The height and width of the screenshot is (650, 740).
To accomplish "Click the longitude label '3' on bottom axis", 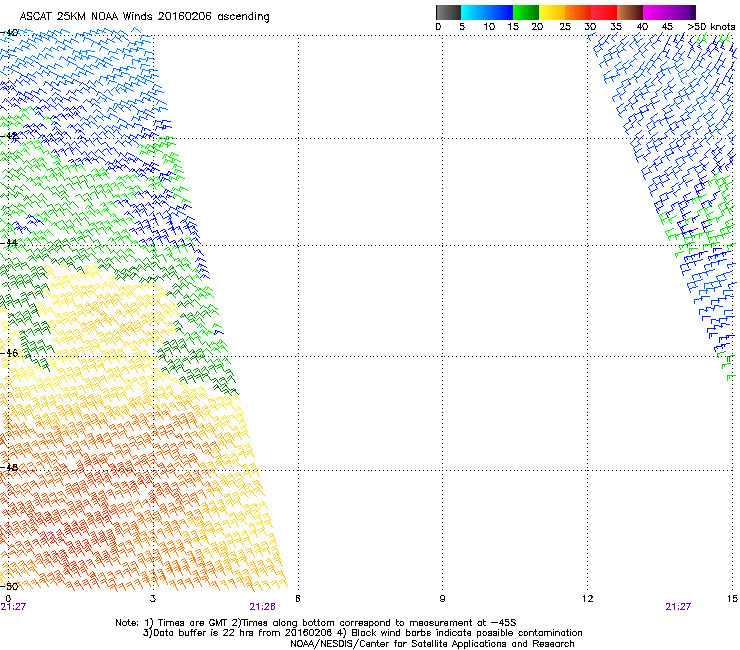I will (x=153, y=599).
